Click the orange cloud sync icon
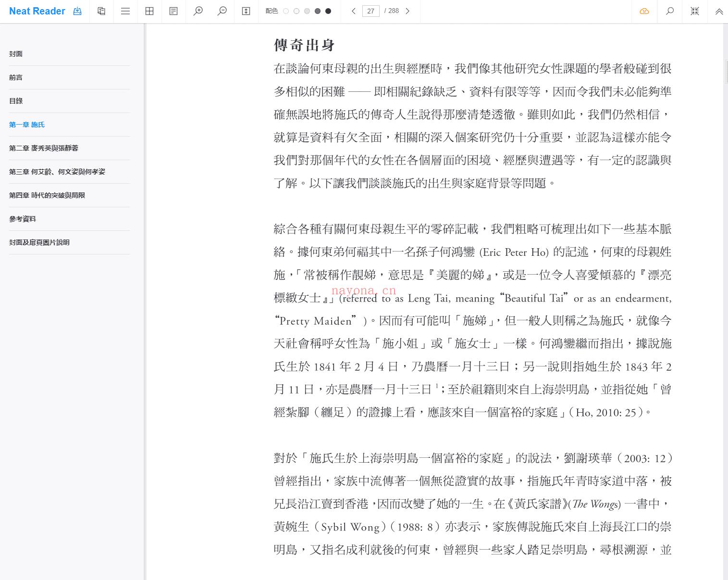Screen dimensions: 728x580 644,11
